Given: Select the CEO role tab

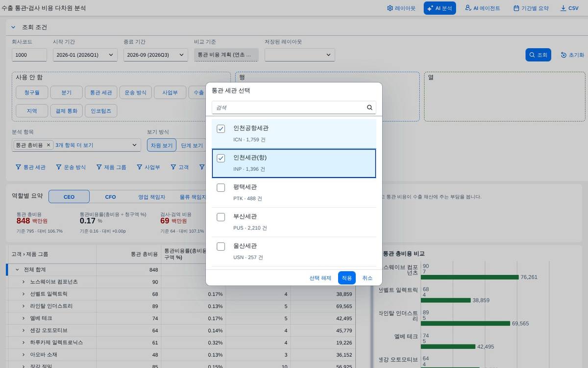Looking at the screenshot, I should pos(69,197).
